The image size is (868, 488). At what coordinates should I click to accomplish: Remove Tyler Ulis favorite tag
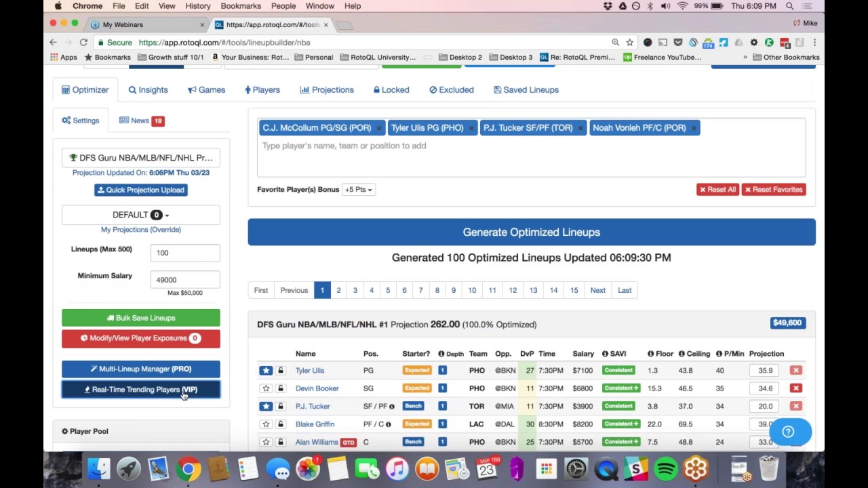tap(471, 128)
